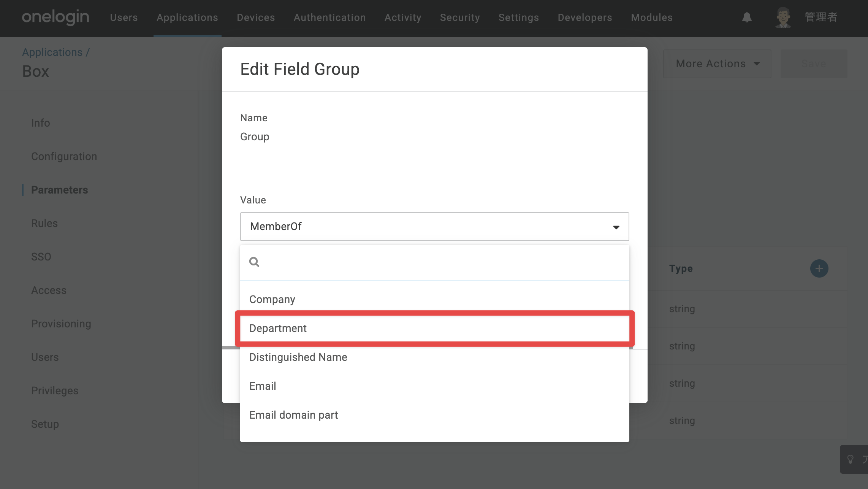Switch to the Configuration sidebar tab

pos(64,156)
